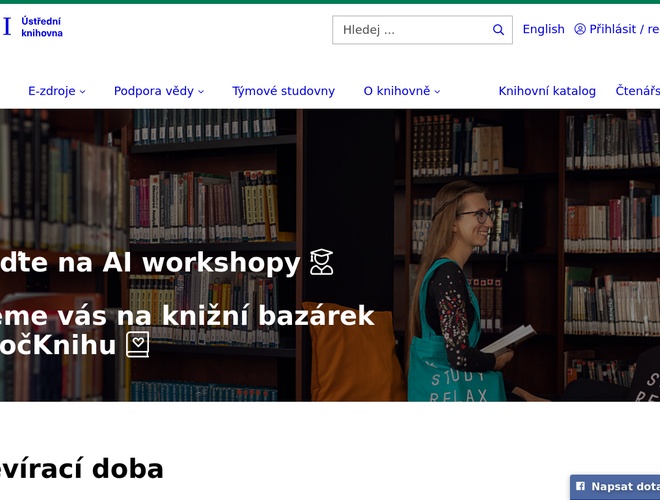Click the Napsat dotaz button label
660x500 pixels.
(625, 487)
